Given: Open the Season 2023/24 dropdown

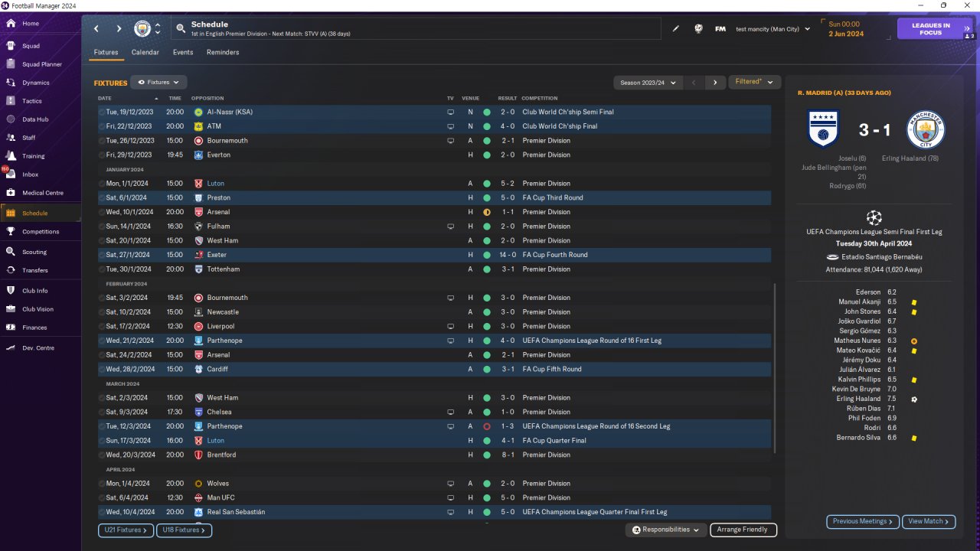Looking at the screenshot, I should point(648,83).
